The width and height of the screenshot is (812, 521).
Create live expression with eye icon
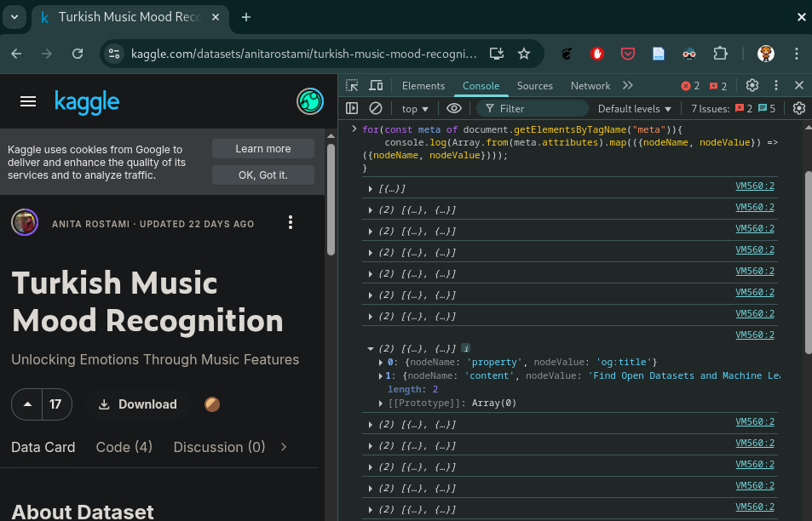454,108
